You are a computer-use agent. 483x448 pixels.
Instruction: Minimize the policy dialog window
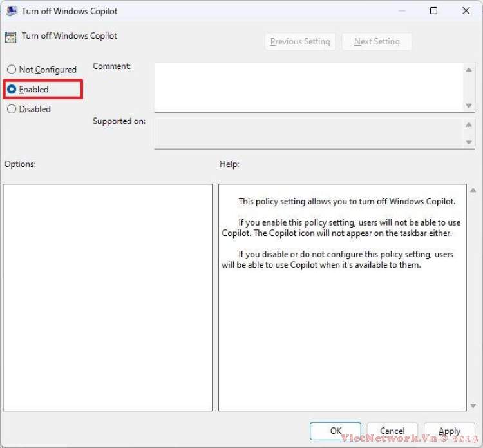point(402,11)
